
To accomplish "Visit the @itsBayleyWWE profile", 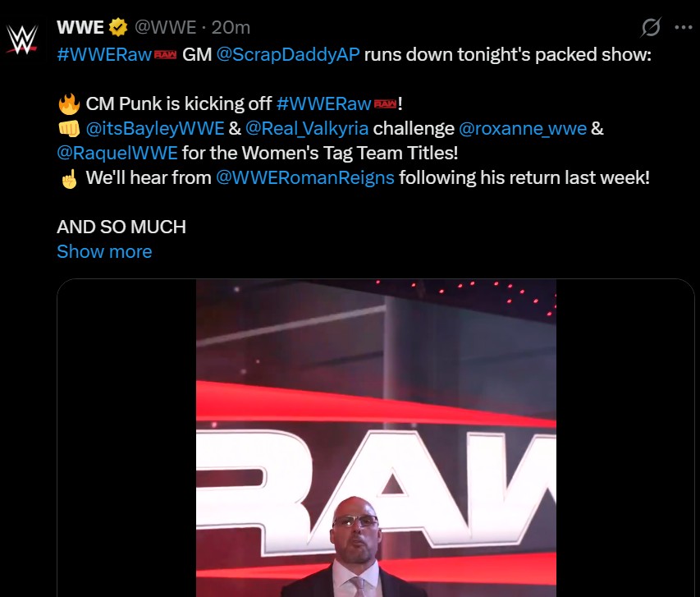I will [x=155, y=129].
